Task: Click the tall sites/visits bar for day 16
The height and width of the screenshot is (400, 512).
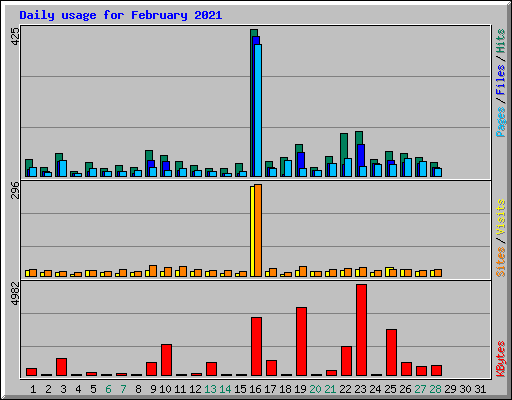Action: point(256,230)
